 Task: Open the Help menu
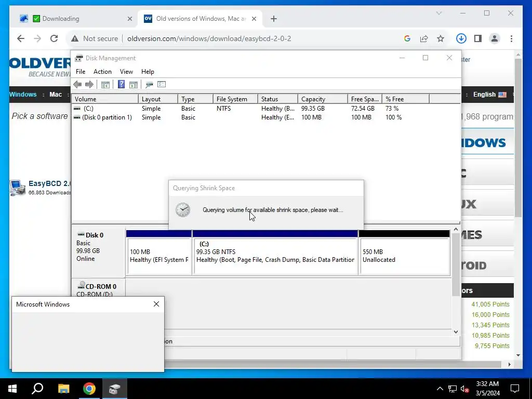coord(148,72)
